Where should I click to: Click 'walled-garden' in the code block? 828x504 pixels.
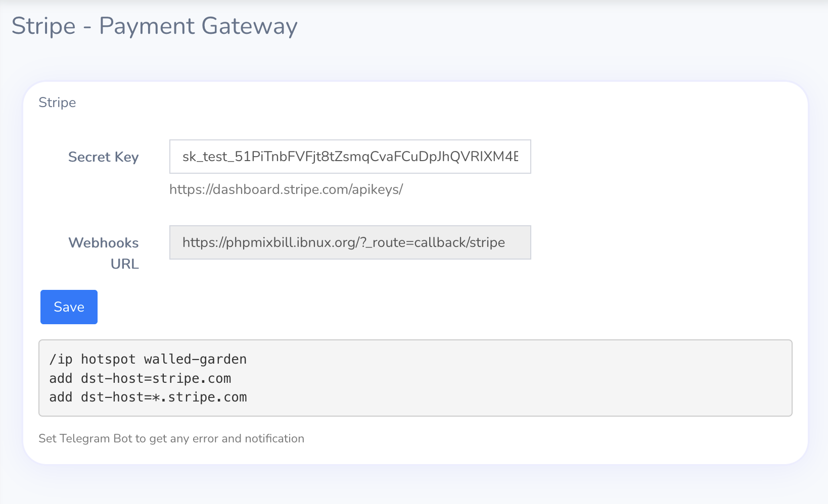[x=195, y=359]
